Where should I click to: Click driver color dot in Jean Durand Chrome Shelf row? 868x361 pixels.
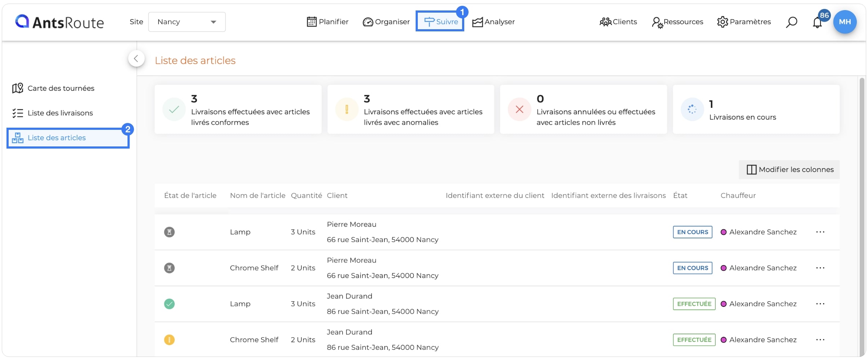(x=724, y=340)
